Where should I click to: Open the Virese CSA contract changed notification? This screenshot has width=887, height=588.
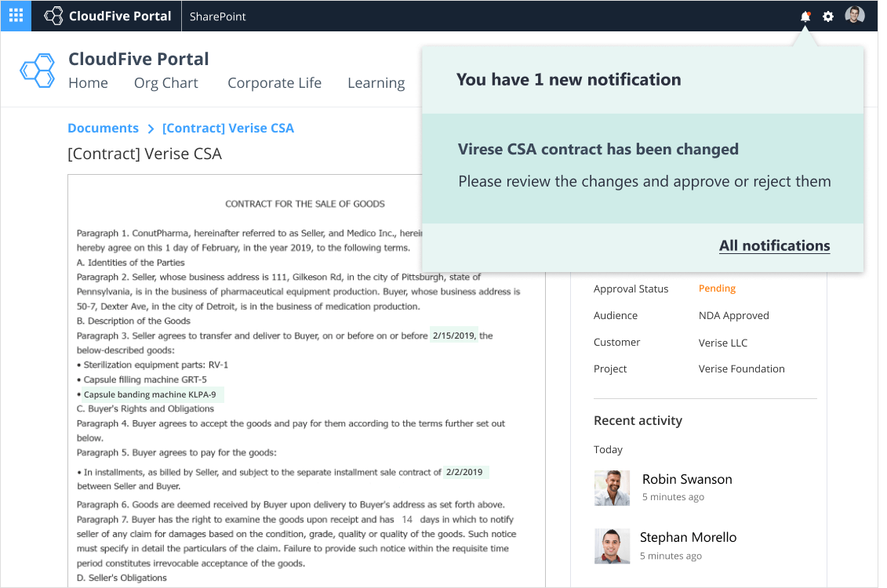[642, 166]
